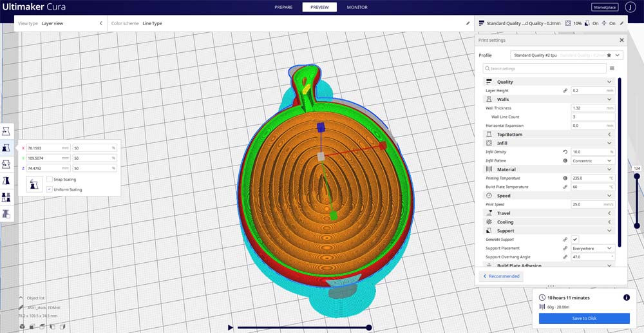Toggle the Generate Support checkbox

pyautogui.click(x=575, y=240)
